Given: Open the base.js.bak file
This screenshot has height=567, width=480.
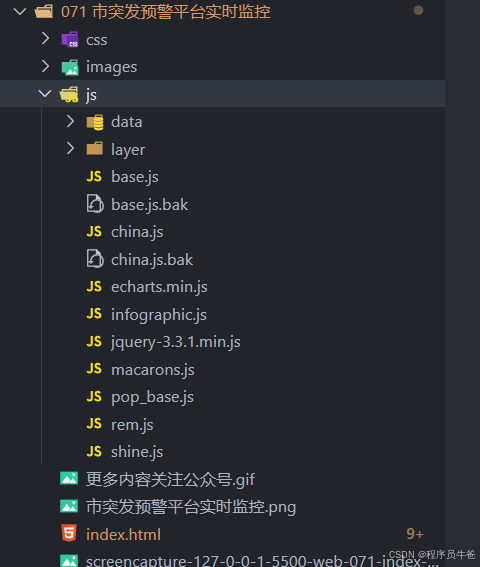Looking at the screenshot, I should pyautogui.click(x=150, y=205).
